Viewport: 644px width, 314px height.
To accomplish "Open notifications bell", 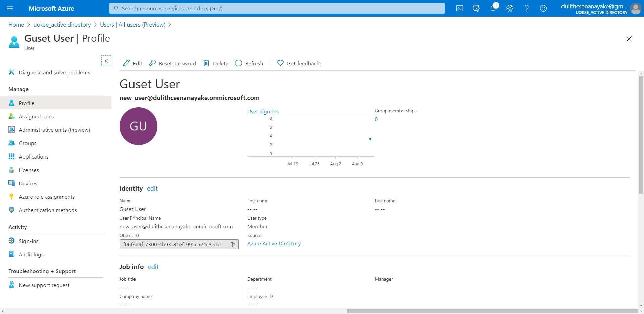I will pyautogui.click(x=493, y=8).
